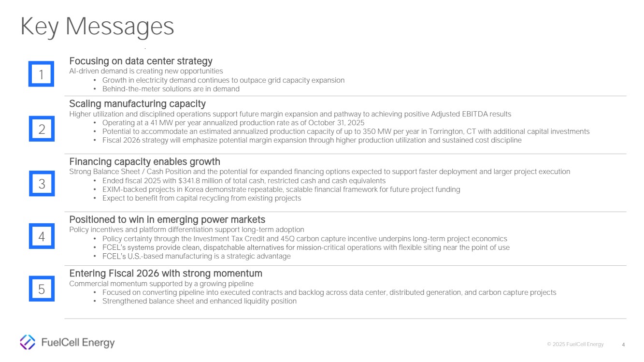
Task: Click Positioned to win in emerging power markets
Action: [167, 220]
